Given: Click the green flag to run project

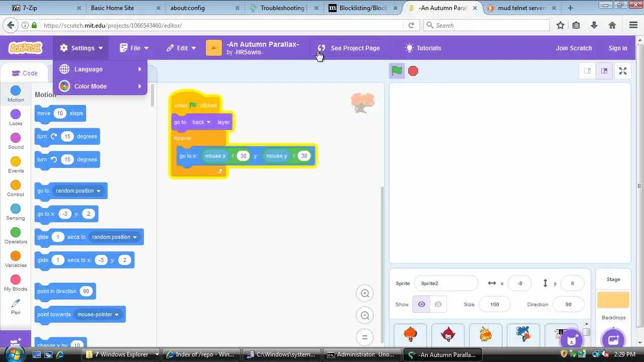Looking at the screenshot, I should coord(397,71).
